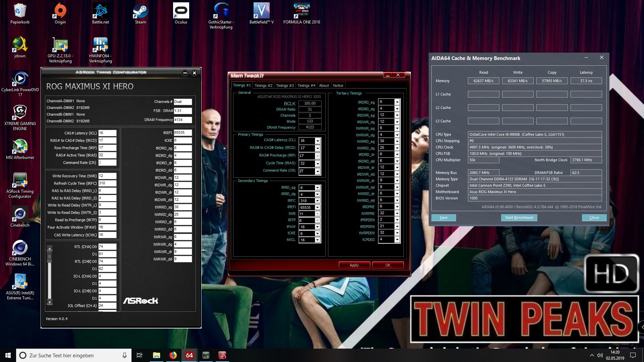This screenshot has height=362, width=644.
Task: Open the Battle.net desktop shortcut
Action: tap(100, 14)
